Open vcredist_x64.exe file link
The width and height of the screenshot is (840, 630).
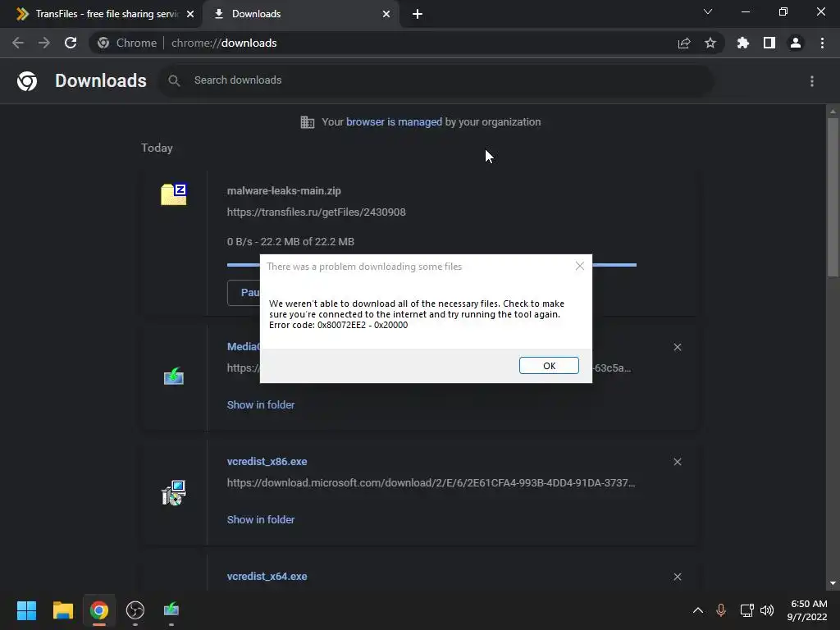pyautogui.click(x=267, y=577)
